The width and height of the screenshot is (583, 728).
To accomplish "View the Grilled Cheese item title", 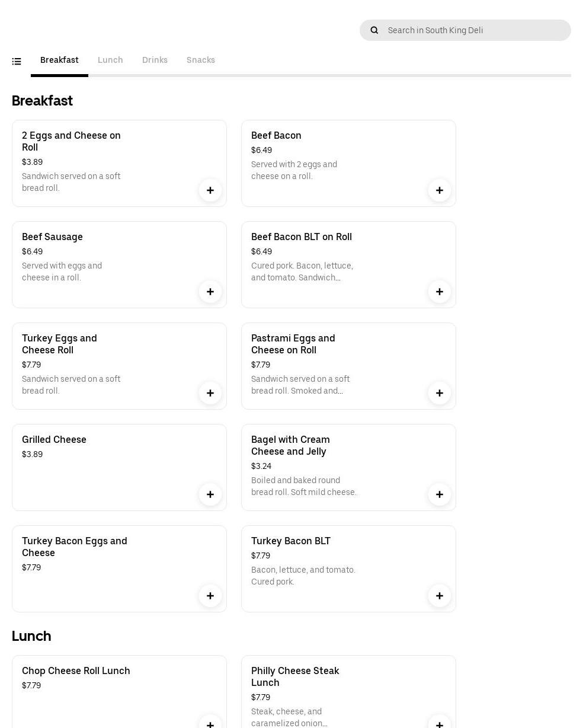I will 54,439.
